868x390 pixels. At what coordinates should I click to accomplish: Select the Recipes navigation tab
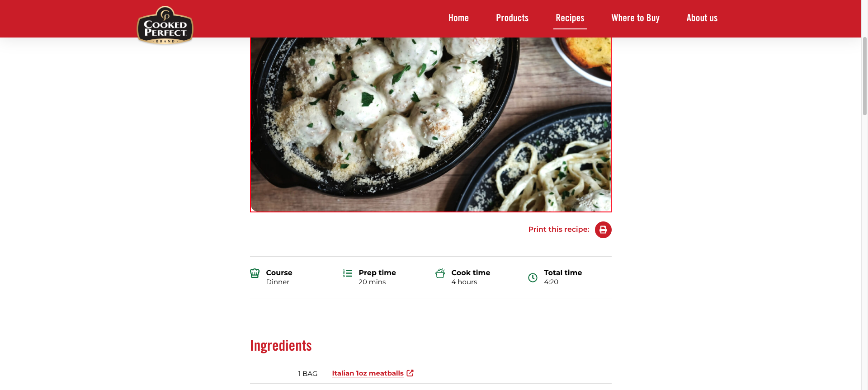point(570,18)
